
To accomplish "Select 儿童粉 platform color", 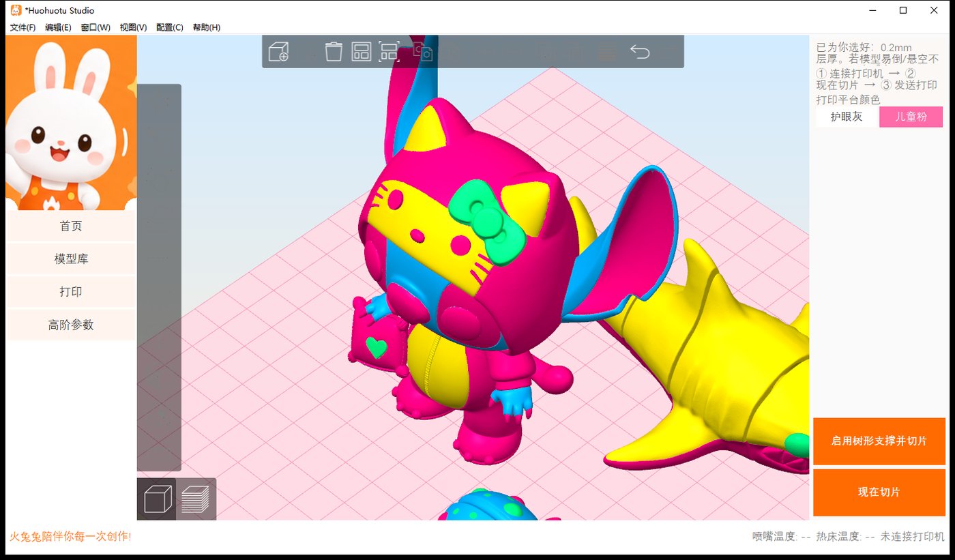I will pyautogui.click(x=911, y=117).
